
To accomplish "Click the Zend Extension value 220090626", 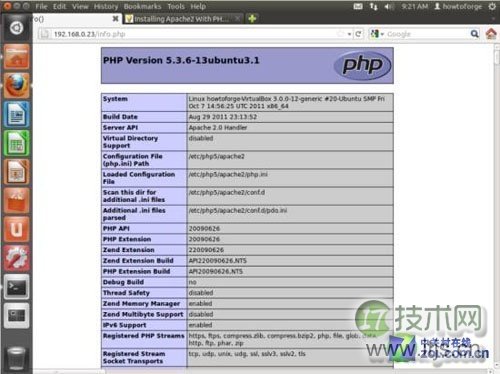I will coord(206,250).
